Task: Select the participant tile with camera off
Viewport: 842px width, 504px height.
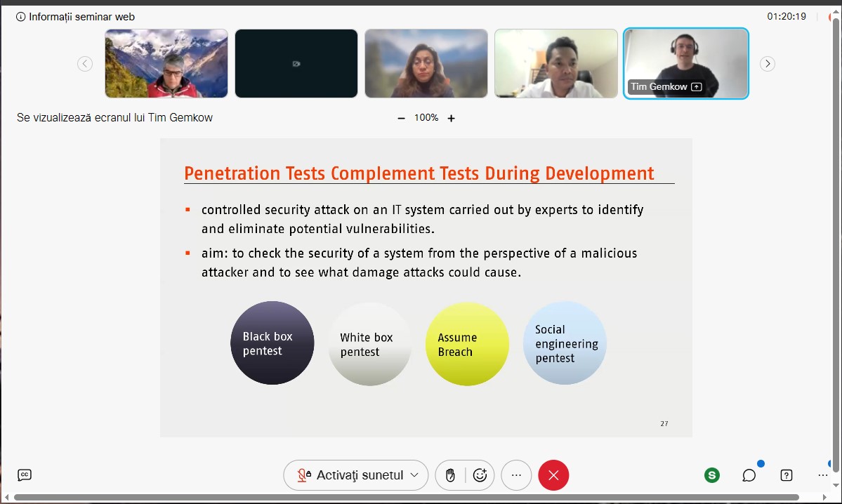Action: tap(296, 63)
